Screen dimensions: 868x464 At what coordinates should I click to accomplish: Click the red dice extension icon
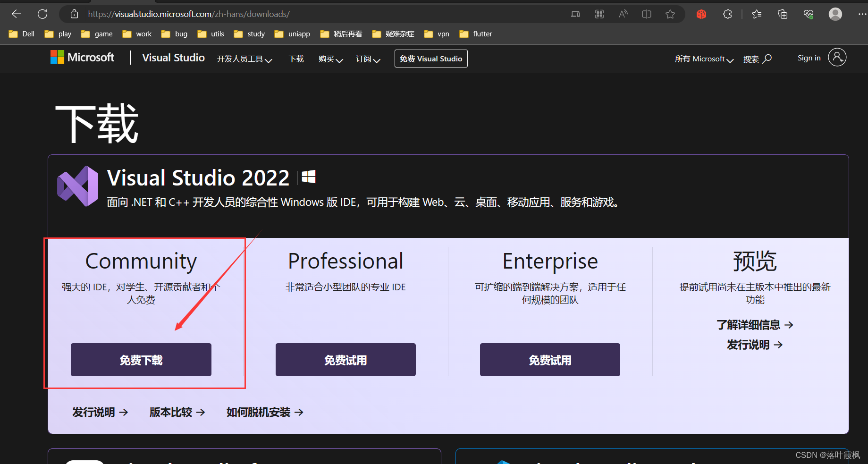click(701, 14)
